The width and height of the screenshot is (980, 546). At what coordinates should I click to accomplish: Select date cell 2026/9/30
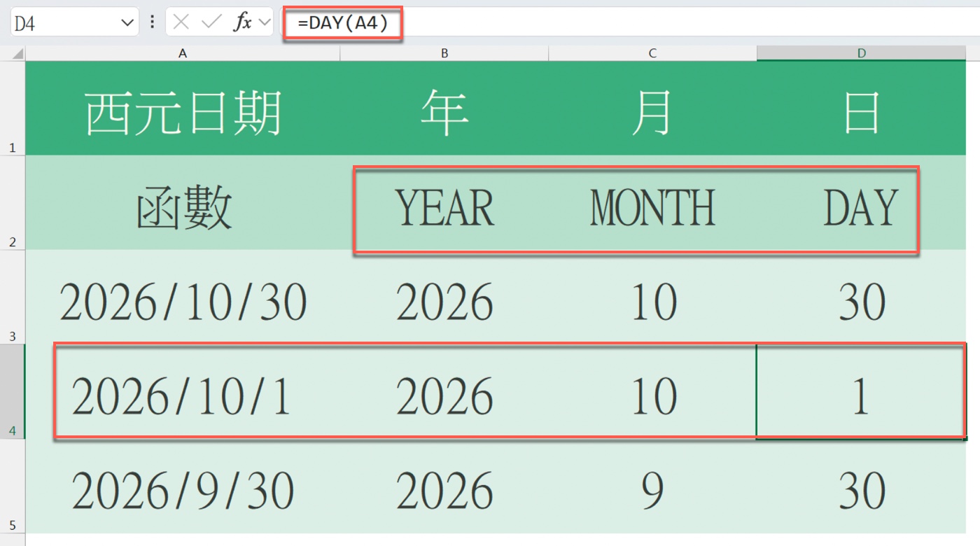point(183,486)
